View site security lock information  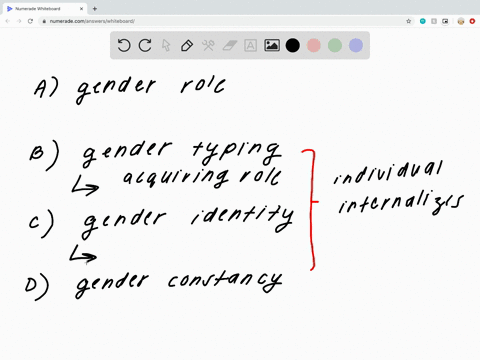(44, 21)
